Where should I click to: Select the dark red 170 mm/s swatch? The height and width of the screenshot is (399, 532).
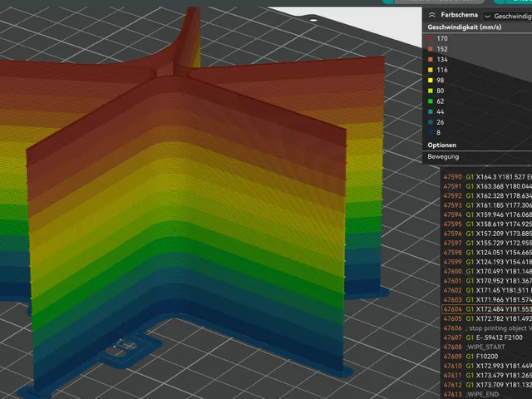point(431,39)
